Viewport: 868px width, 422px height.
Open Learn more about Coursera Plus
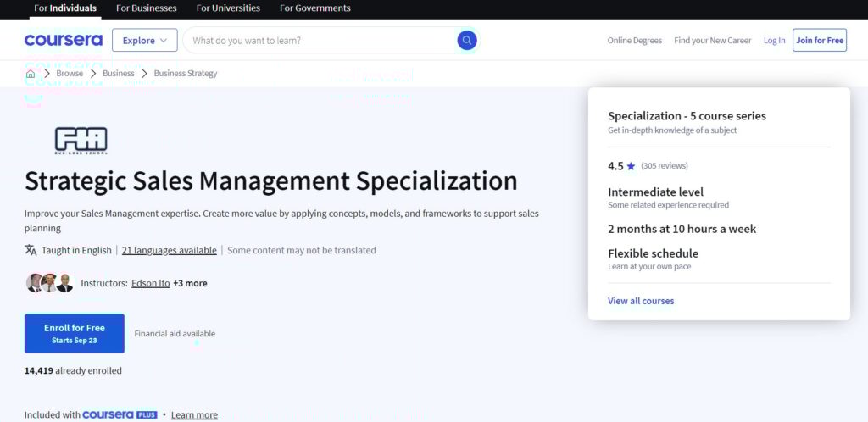coord(194,415)
